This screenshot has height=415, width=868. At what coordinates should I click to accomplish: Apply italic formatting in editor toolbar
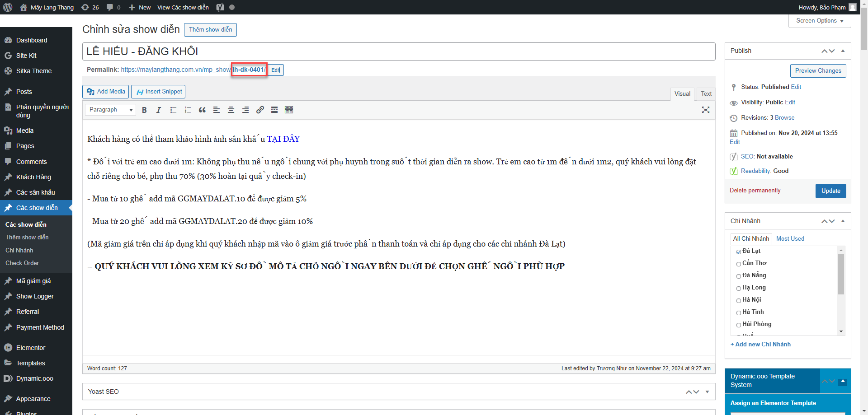[x=159, y=110]
